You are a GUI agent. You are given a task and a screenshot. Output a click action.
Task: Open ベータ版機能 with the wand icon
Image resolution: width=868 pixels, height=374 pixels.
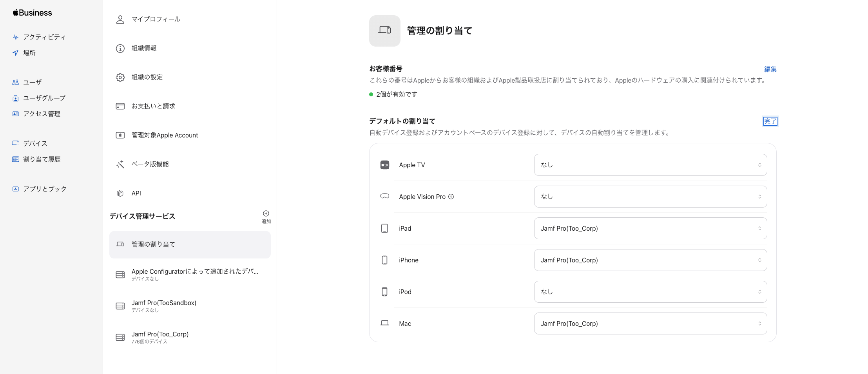150,164
